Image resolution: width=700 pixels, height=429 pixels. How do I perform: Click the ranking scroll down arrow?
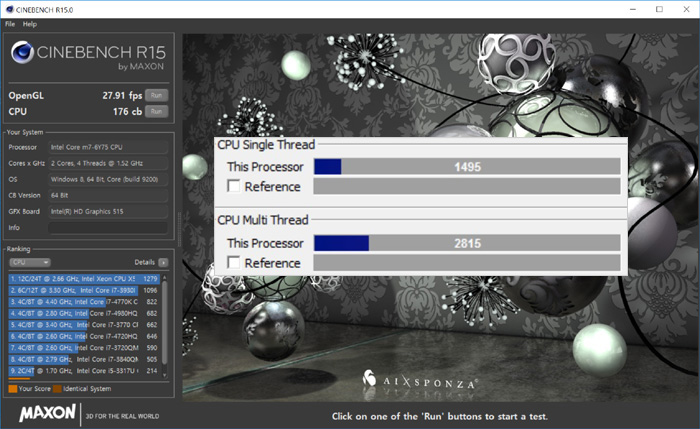[165, 375]
